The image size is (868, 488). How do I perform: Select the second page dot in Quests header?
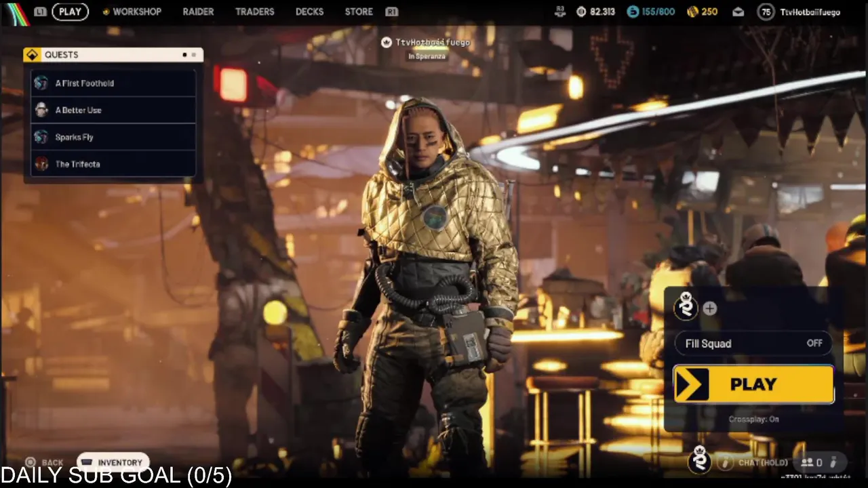click(193, 55)
